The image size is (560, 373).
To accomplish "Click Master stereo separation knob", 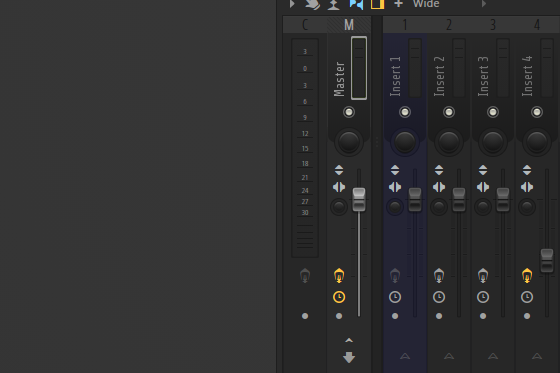I will [x=339, y=207].
